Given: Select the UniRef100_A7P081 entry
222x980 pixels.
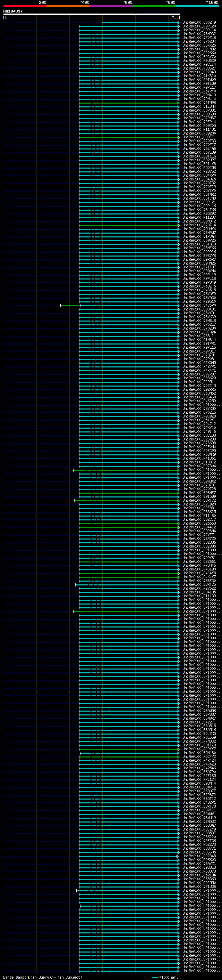Looking at the screenshot, I should pos(199,359).
